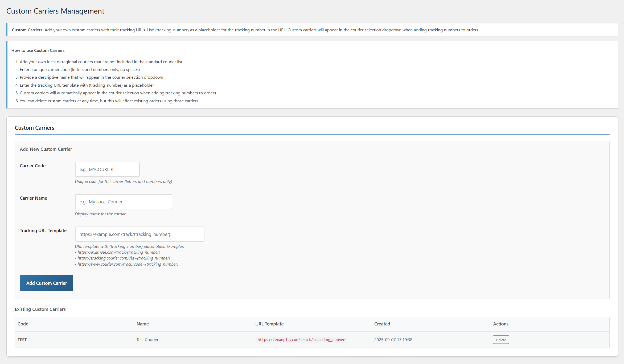This screenshot has height=364, width=624.
Task: Click the Created column header
Action: pyautogui.click(x=382, y=324)
